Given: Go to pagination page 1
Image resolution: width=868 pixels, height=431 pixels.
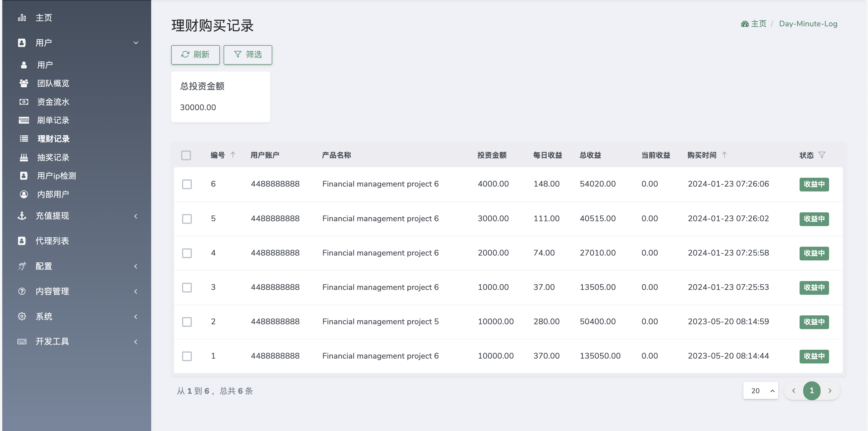Looking at the screenshot, I should point(812,391).
